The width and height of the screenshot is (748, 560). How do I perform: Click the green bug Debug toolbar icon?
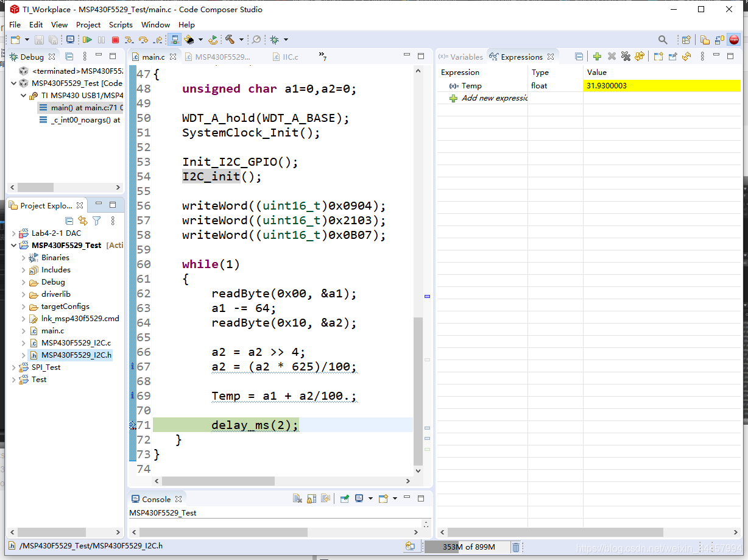[x=275, y=40]
